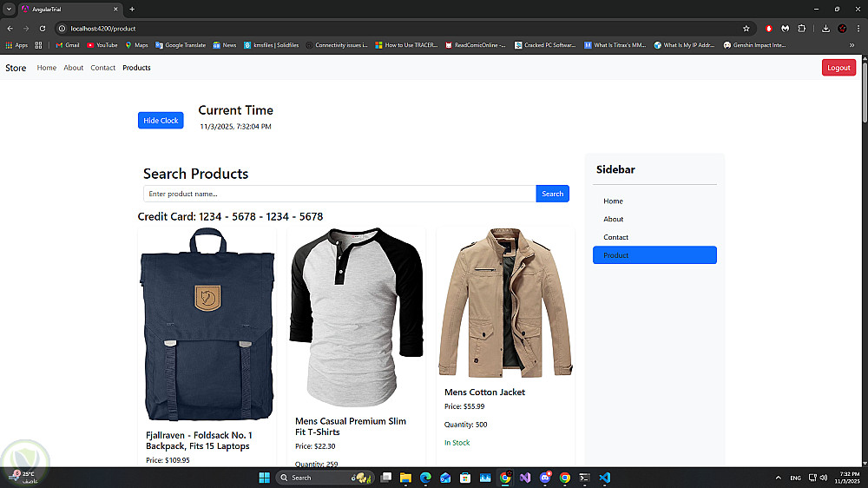
Task: Open the Chrome extensions puzzle icon
Action: (x=801, y=29)
